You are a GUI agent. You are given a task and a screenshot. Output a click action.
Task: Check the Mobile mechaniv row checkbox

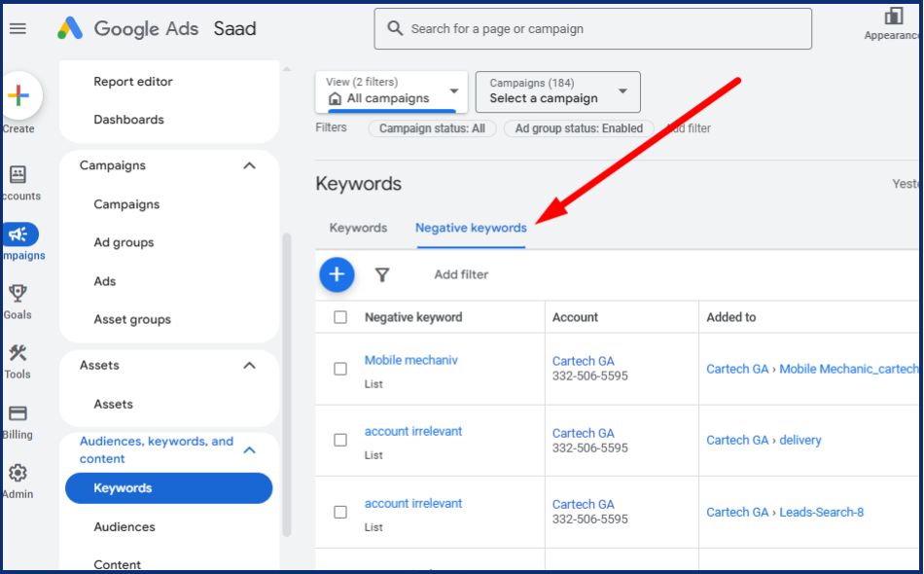pyautogui.click(x=340, y=369)
